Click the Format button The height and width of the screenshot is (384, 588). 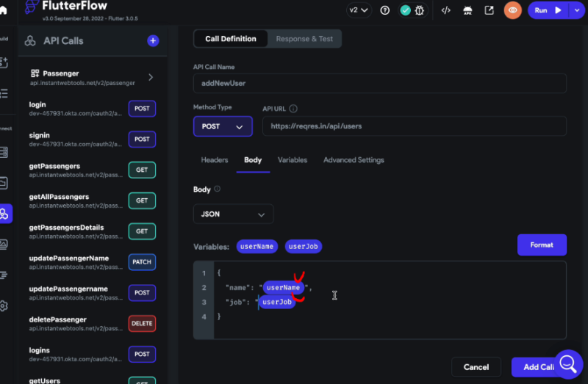coord(542,245)
